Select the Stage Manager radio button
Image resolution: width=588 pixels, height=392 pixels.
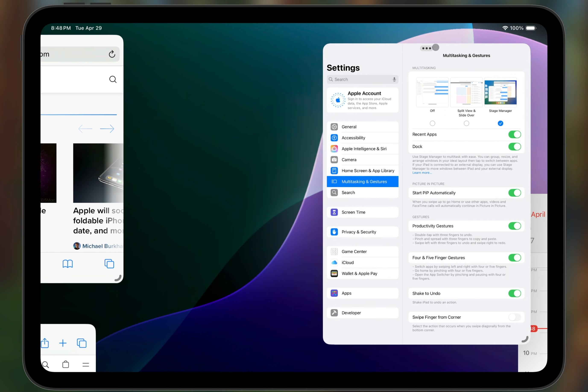point(500,123)
